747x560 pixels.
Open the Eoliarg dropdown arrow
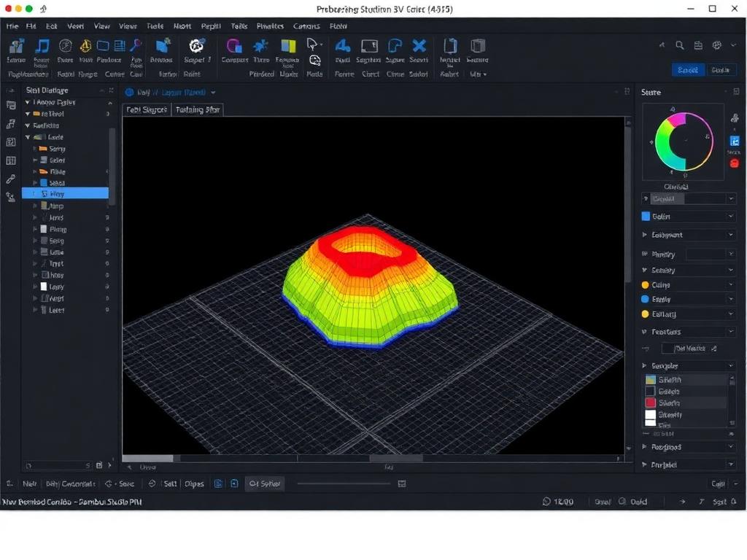click(x=731, y=314)
